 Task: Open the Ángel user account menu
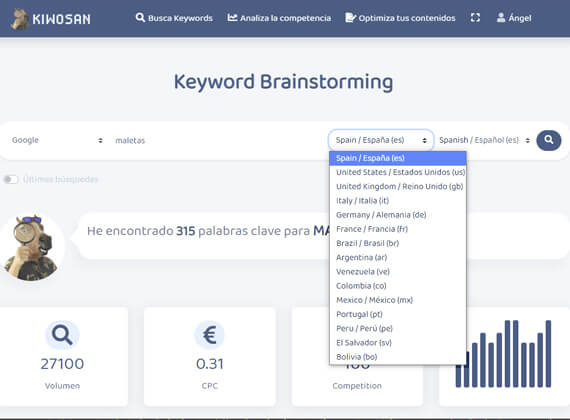pyautogui.click(x=514, y=18)
